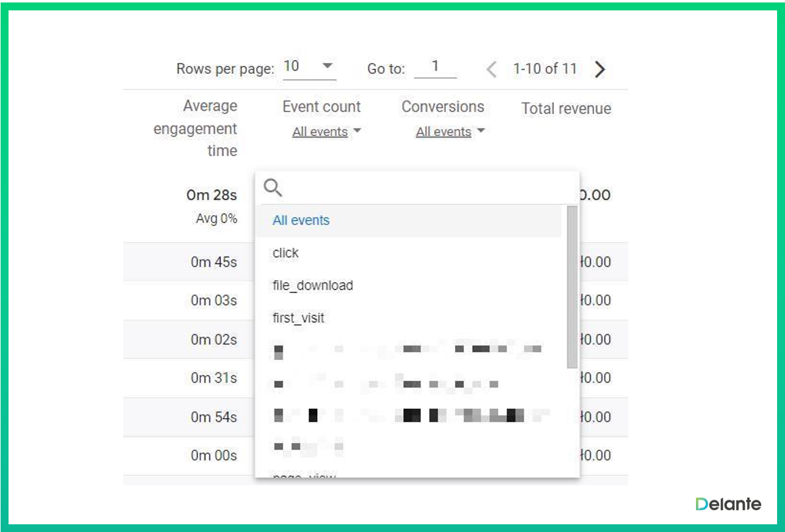Viewport: 785px width, 532px height.
Task: Pick the first_visit event option
Action: click(298, 317)
